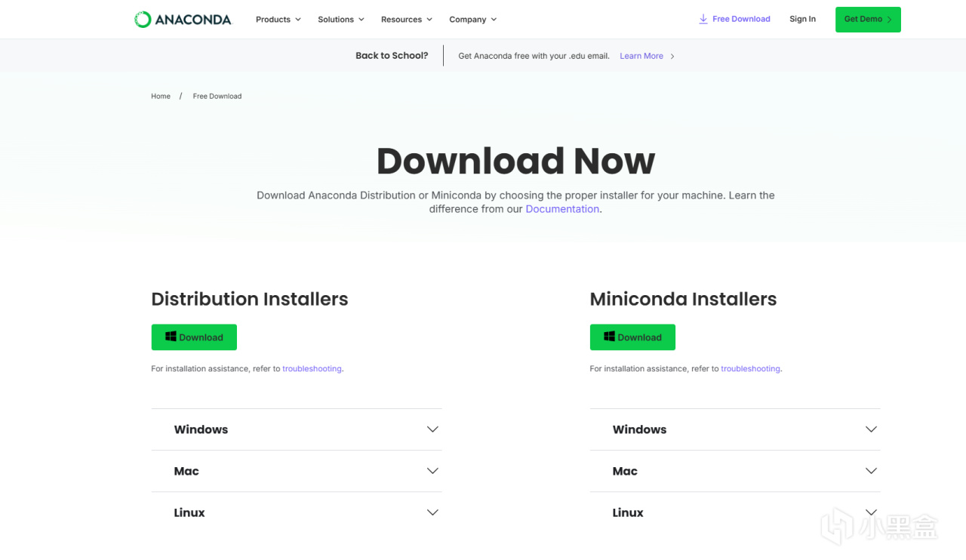Click Free Download breadcrumb
966x560 pixels.
pyautogui.click(x=217, y=96)
